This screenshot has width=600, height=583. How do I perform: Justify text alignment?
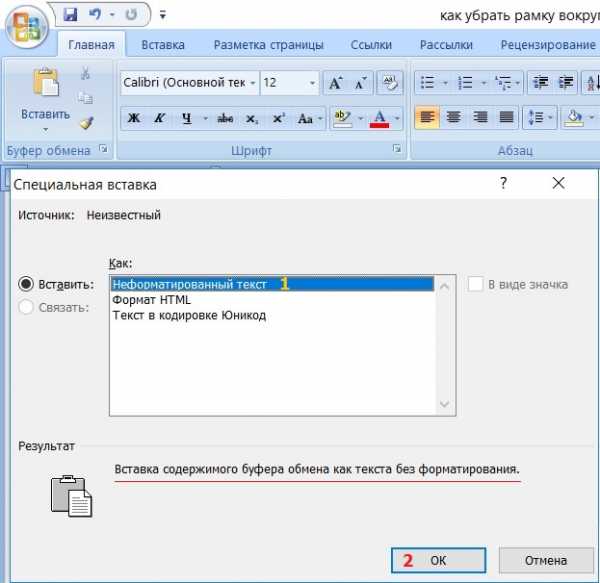[x=506, y=117]
